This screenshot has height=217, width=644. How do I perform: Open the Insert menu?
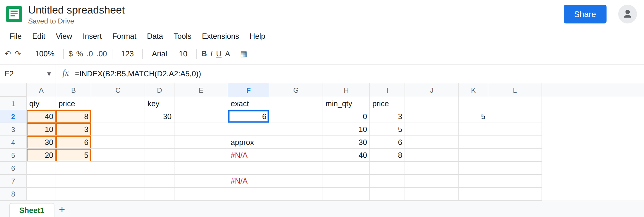click(92, 36)
